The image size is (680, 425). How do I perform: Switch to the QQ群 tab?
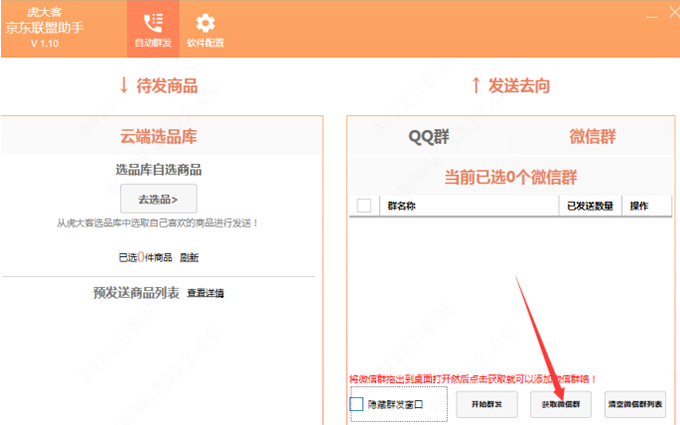[428, 137]
